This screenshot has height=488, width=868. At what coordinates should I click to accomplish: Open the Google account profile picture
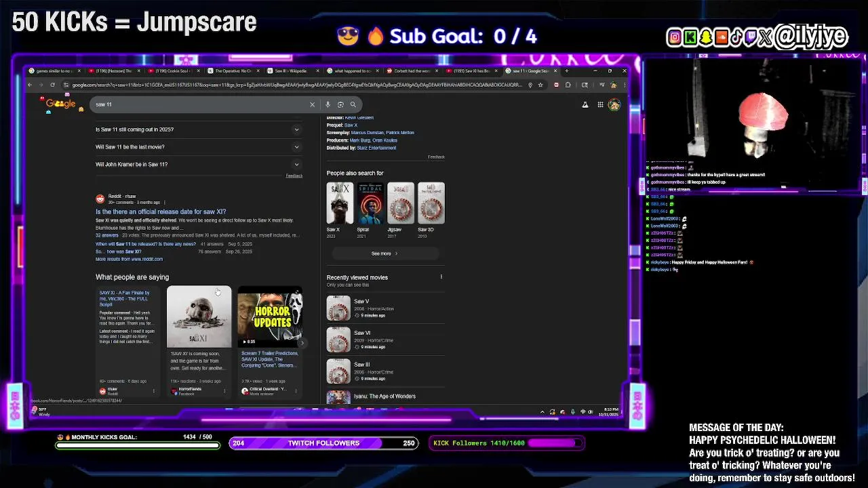click(614, 104)
